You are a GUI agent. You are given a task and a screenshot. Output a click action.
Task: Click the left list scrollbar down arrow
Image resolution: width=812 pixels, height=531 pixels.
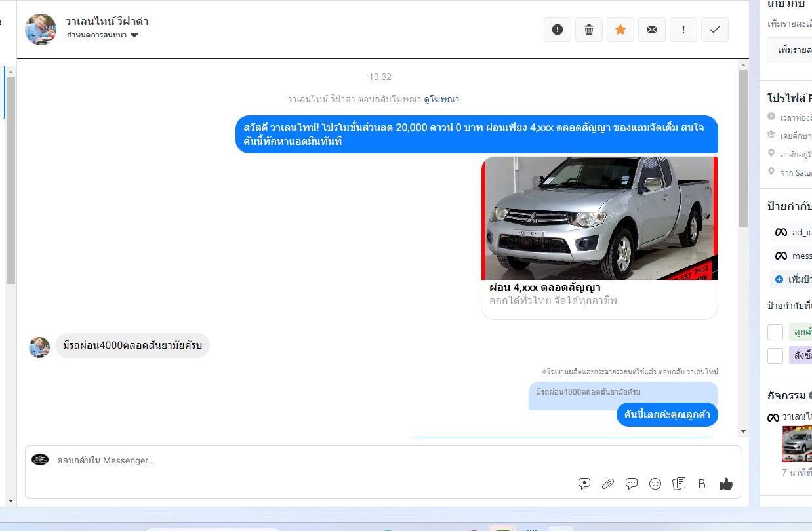[10, 501]
